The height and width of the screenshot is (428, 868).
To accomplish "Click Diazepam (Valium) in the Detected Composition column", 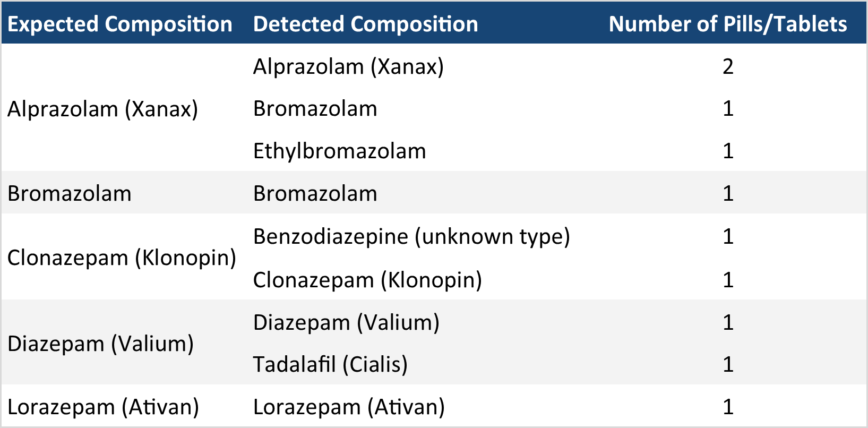I will pyautogui.click(x=346, y=322).
